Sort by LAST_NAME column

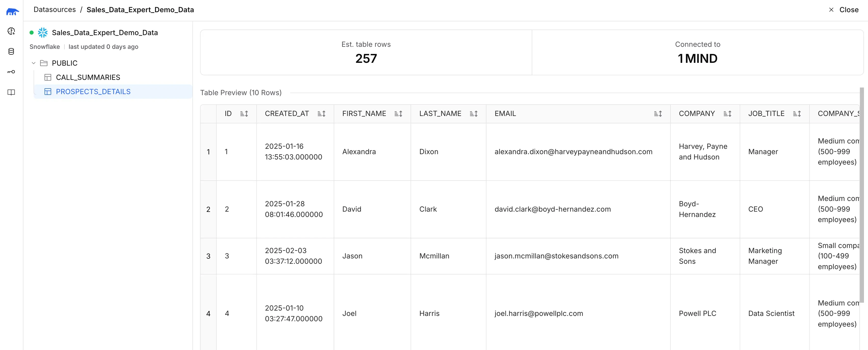coord(473,114)
